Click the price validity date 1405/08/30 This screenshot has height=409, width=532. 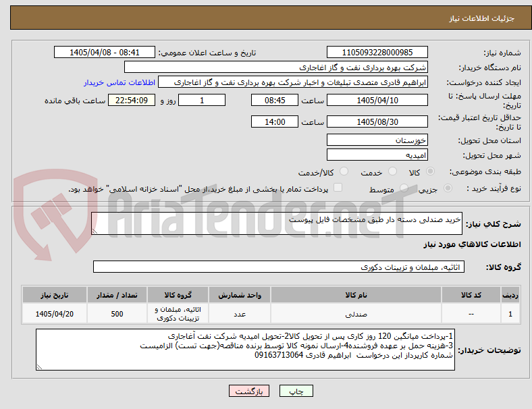377,121
